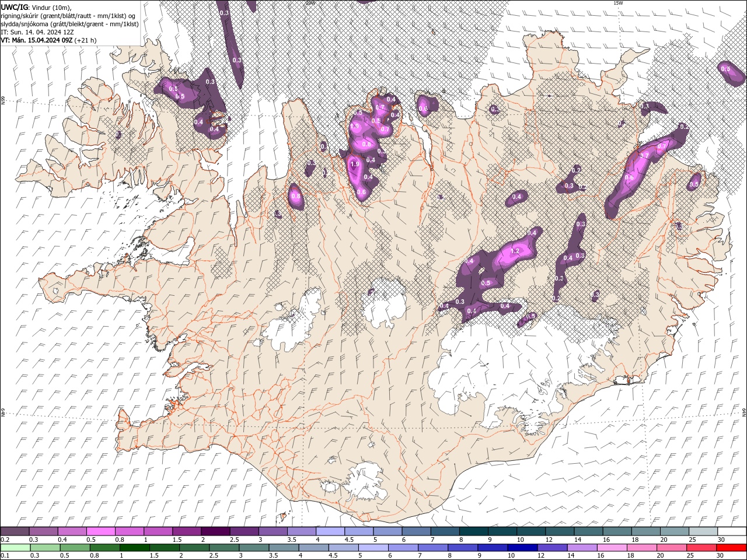The width and height of the screenshot is (747, 560).
Task: Click the 'slydda/snjókoma' legend description line
Action: point(69,24)
